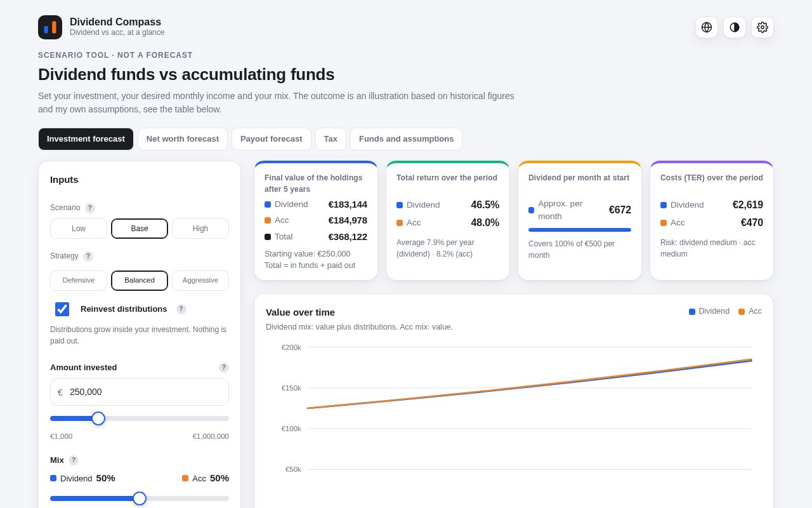Click the Dividend/Acc mix slider handle
812x508 pixels.
point(140,498)
